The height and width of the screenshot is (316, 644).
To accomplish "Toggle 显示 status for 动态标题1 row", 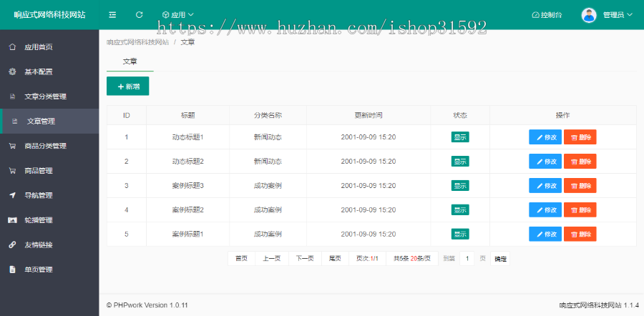I will 460,137.
